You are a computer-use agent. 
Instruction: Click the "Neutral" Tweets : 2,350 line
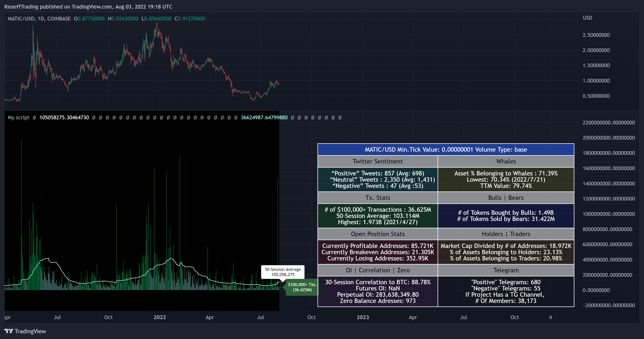[x=382, y=180]
